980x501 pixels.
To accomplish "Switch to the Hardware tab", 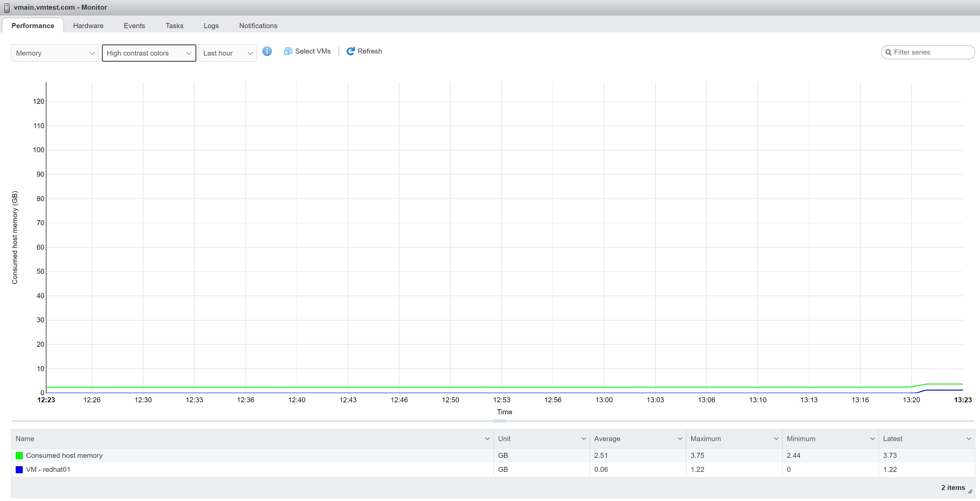I will 88,26.
